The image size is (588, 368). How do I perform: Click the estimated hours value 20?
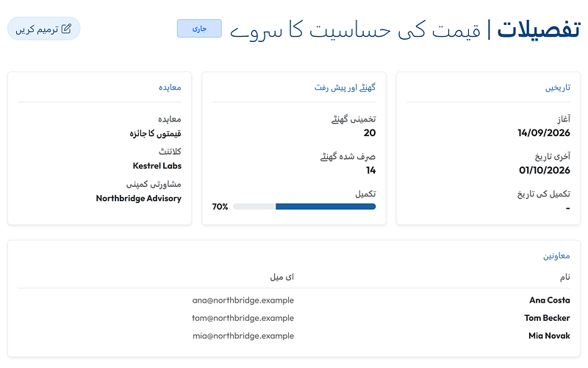click(370, 132)
